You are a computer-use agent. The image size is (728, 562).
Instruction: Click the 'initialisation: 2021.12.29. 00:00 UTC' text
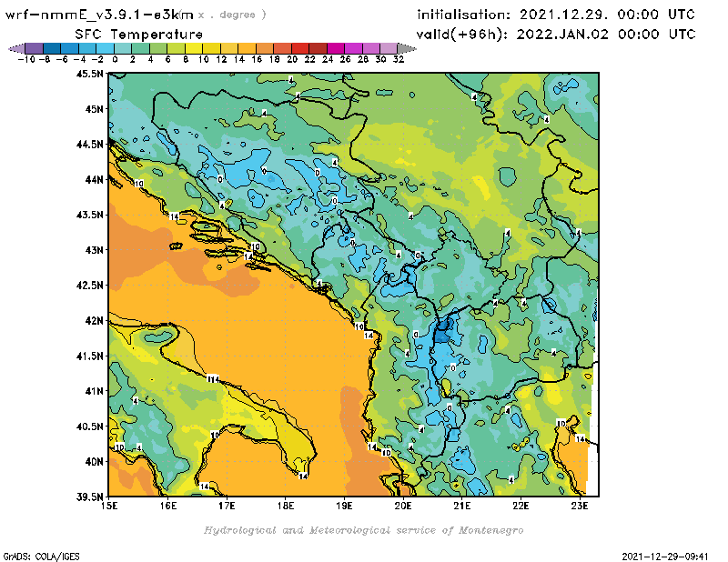click(556, 15)
